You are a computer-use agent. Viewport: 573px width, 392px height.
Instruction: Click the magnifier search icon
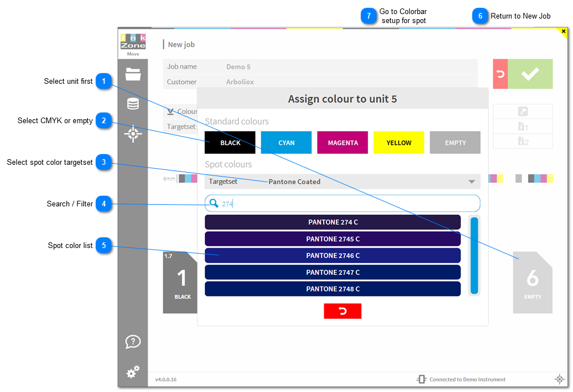point(214,203)
